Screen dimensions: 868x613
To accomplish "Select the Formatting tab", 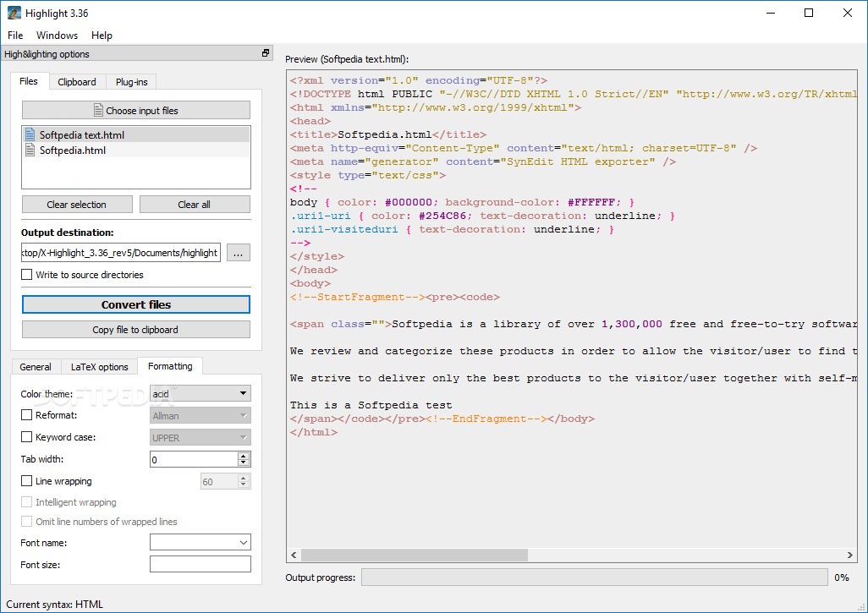I will [171, 366].
